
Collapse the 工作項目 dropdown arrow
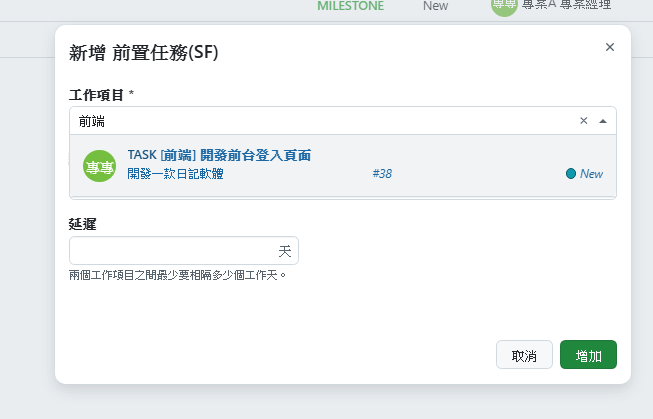(603, 121)
